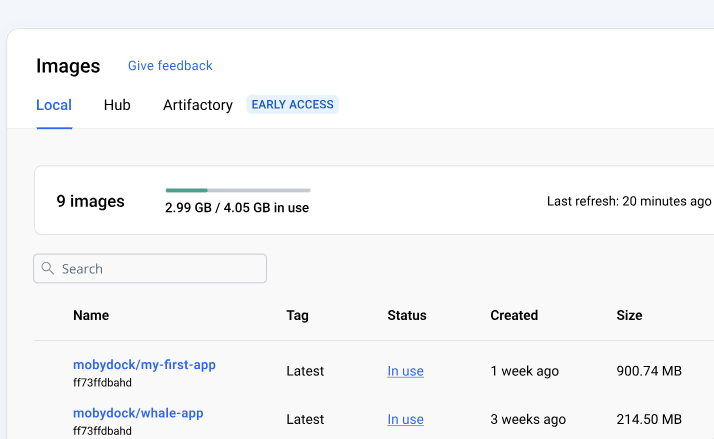Switch to the Hub tab

tap(117, 105)
